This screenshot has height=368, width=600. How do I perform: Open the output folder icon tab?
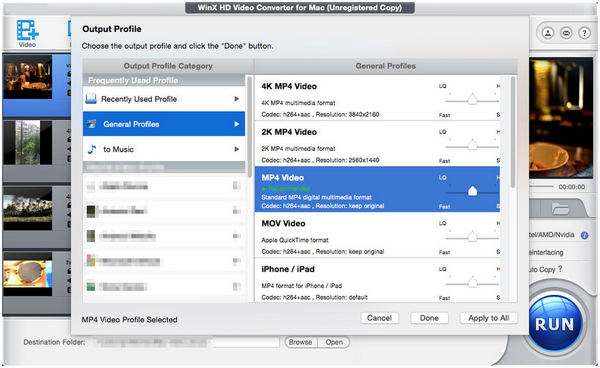560,209
